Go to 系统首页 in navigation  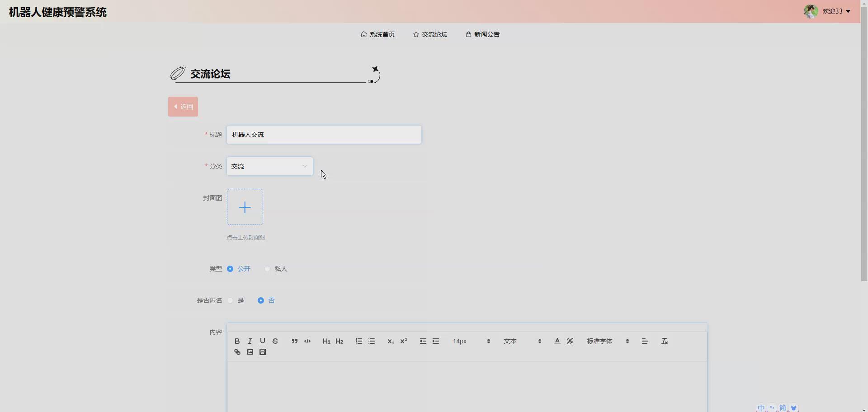377,34
